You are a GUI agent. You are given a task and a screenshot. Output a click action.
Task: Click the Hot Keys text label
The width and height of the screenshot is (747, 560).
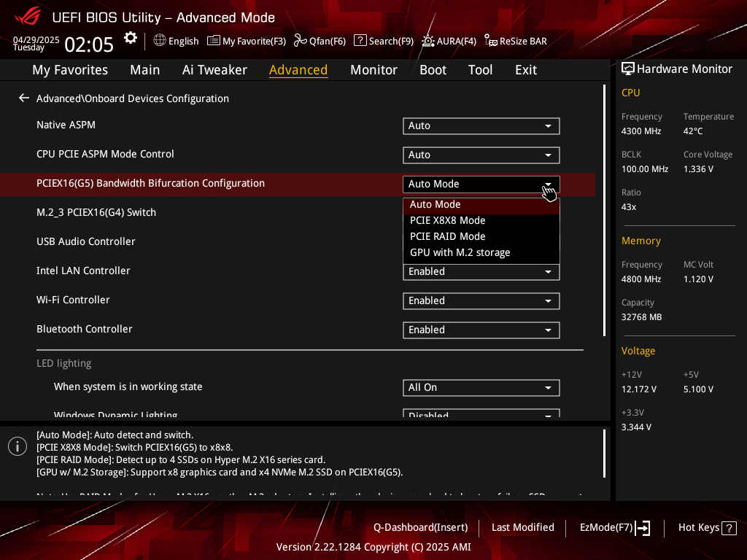698,528
